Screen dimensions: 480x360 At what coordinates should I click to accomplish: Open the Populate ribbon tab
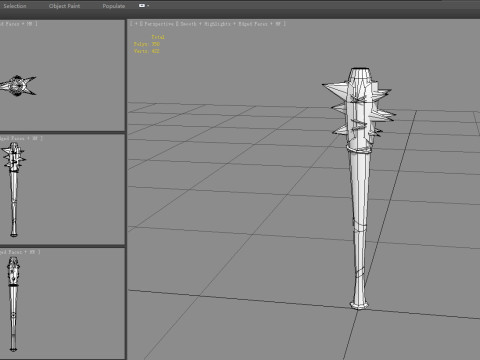tap(114, 6)
